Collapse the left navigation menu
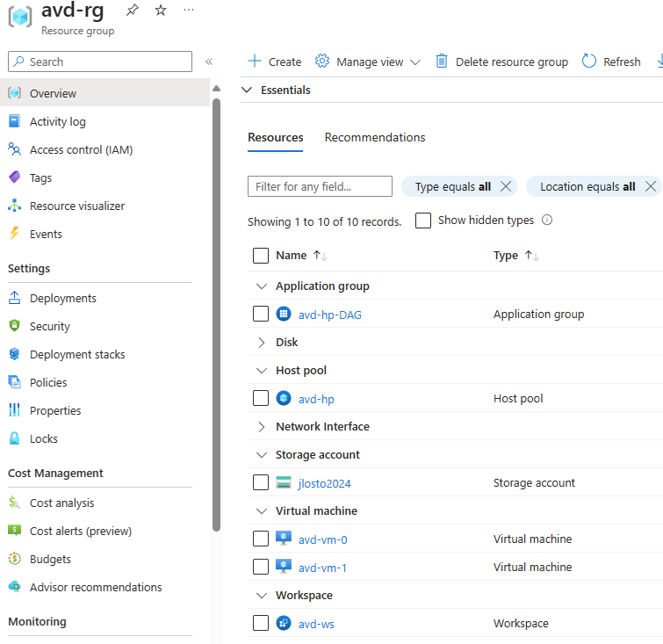Image resolution: width=663 pixels, height=644 pixels. [209, 62]
